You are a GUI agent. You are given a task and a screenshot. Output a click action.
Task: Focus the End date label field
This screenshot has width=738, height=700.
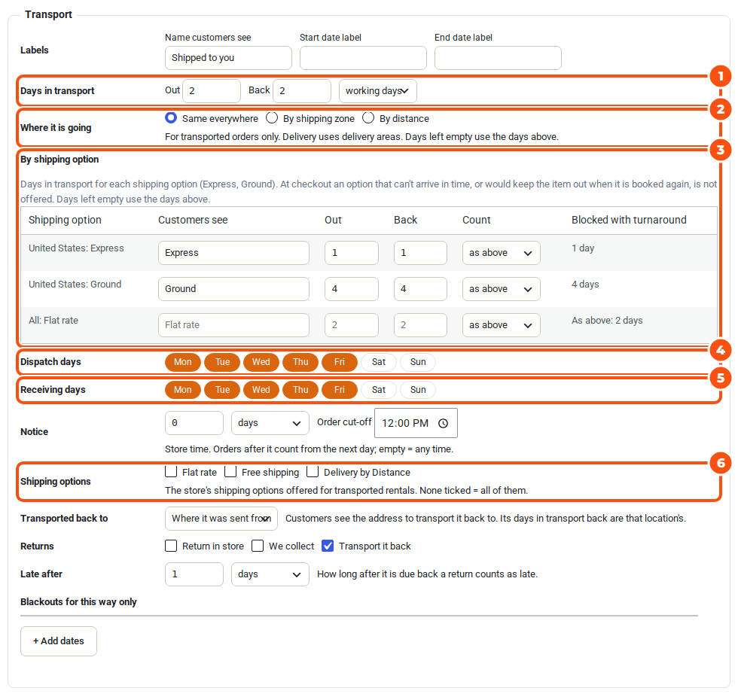pos(498,58)
